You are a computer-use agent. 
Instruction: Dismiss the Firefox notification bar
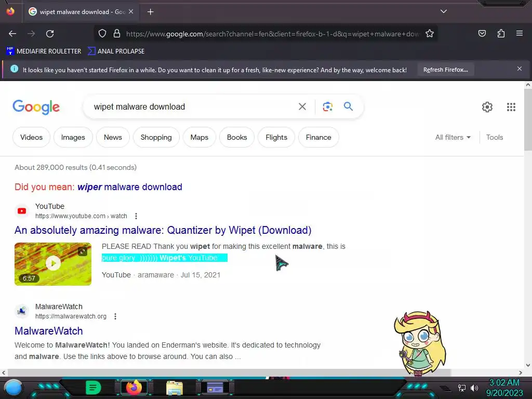pyautogui.click(x=520, y=69)
